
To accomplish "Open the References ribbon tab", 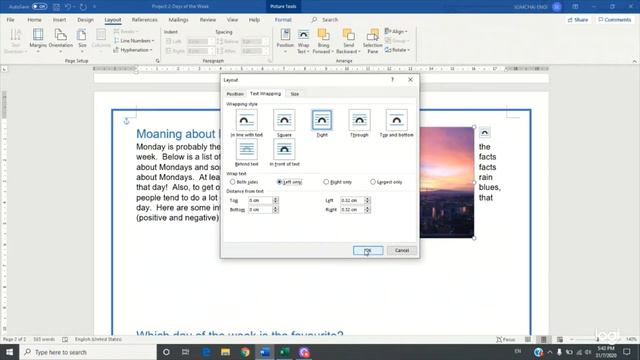I will click(144, 20).
